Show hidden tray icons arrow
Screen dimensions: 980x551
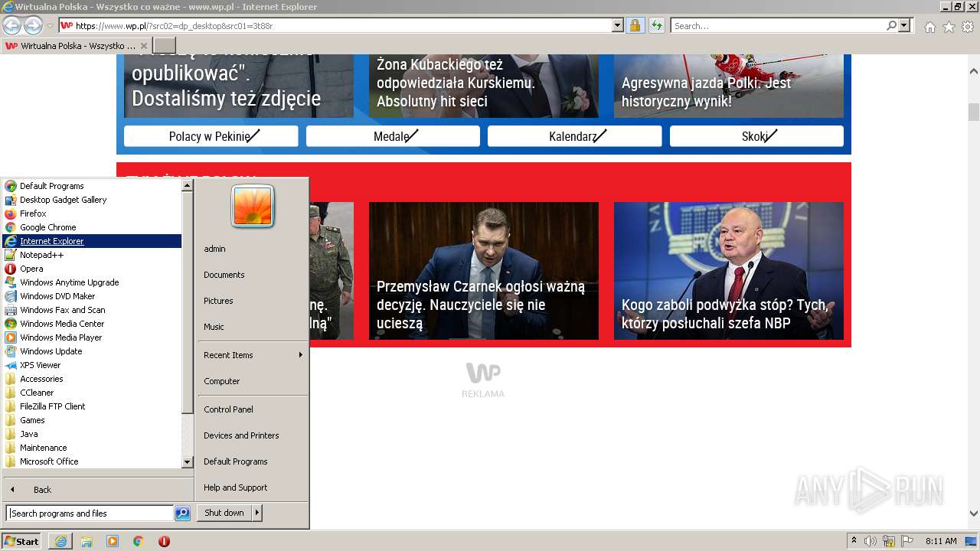click(x=854, y=541)
